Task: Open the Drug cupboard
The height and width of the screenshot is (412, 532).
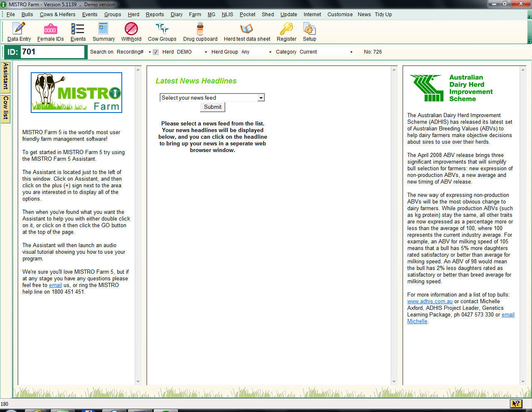Action: (200, 32)
